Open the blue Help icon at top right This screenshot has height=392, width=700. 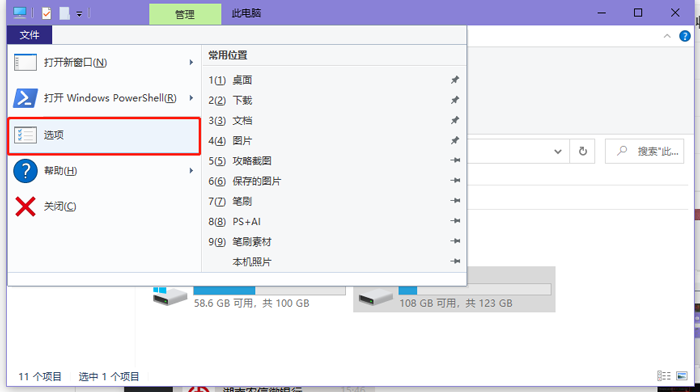pyautogui.click(x=685, y=36)
